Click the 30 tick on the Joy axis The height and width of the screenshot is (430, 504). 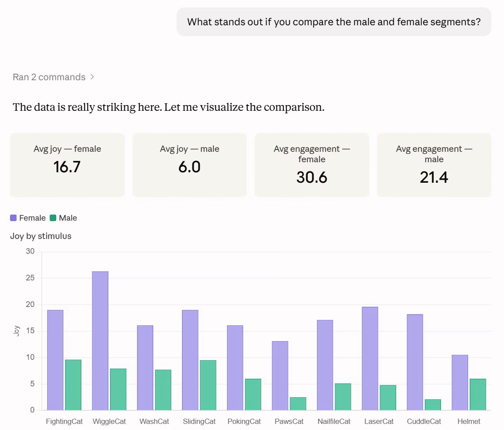pyautogui.click(x=30, y=251)
